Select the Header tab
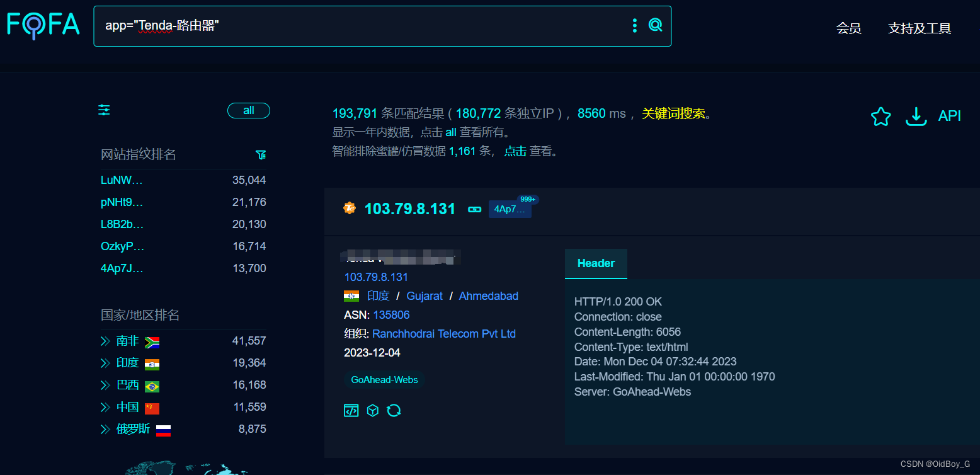 (596, 263)
